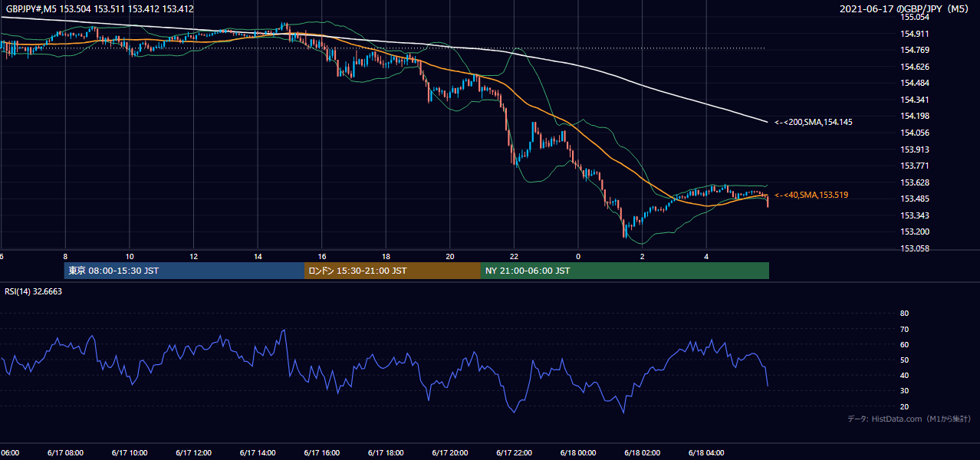Click the 154.769 price axis label
The width and height of the screenshot is (980, 460).
point(916,51)
